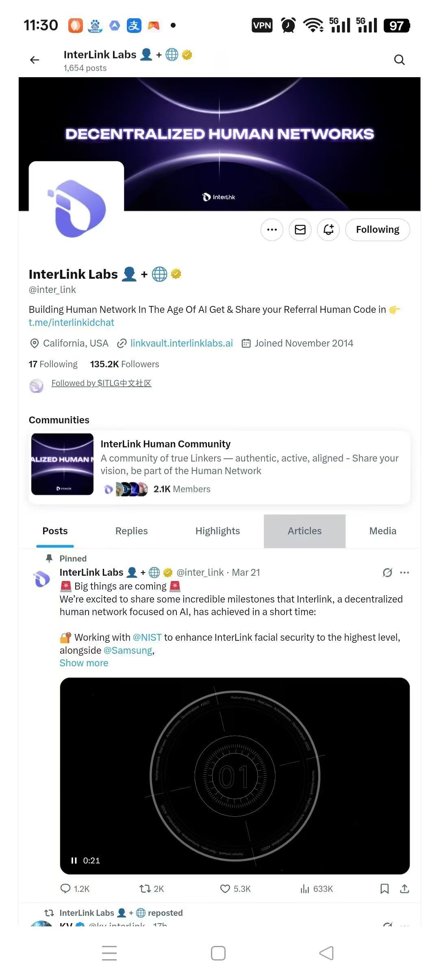Toggle the Following button

378,230
